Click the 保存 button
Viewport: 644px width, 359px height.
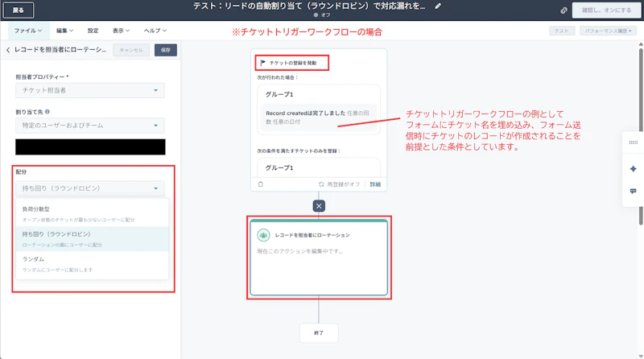pyautogui.click(x=166, y=50)
